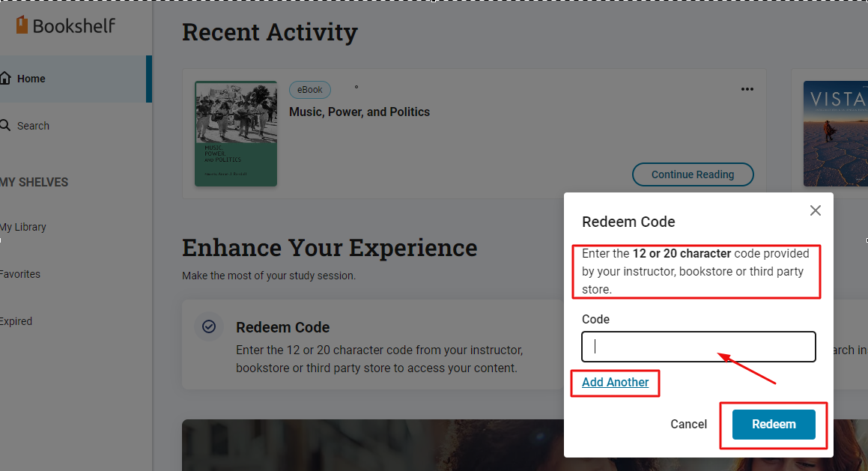Click Continue Reading for Music, Power, and Politics
The image size is (868, 471).
pyautogui.click(x=692, y=174)
